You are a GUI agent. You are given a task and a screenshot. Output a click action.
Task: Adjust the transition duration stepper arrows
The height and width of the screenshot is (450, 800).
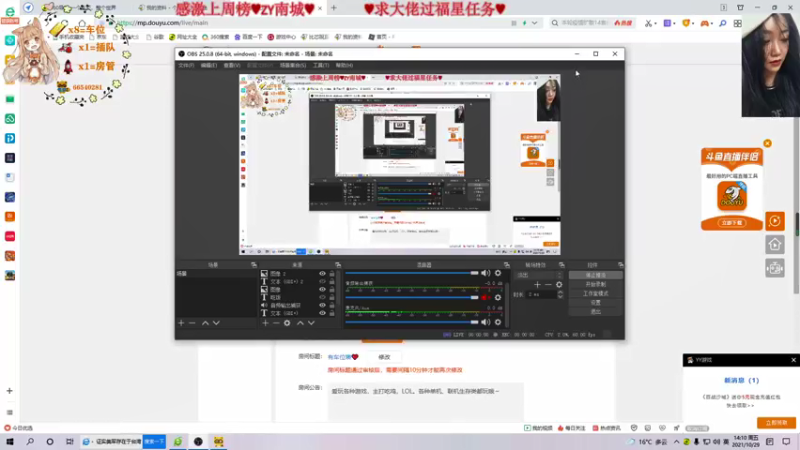560,294
